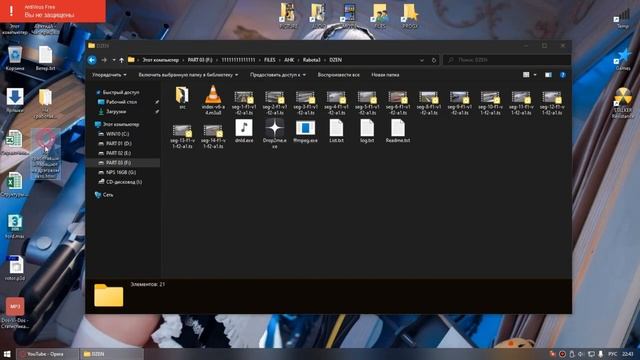
Task: Click 'PART 03 (F:)' breadcrumb in address bar
Action: (200, 60)
